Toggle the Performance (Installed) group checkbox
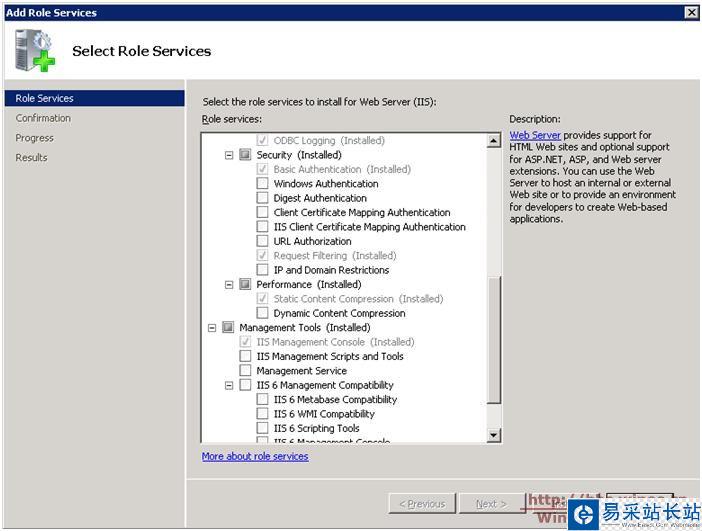702x531 pixels. [245, 284]
